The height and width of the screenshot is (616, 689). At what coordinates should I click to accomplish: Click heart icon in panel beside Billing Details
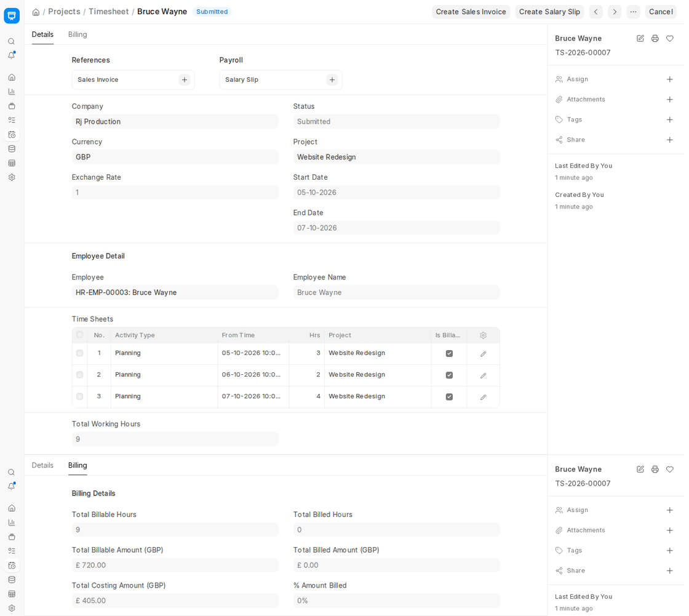[x=670, y=469]
